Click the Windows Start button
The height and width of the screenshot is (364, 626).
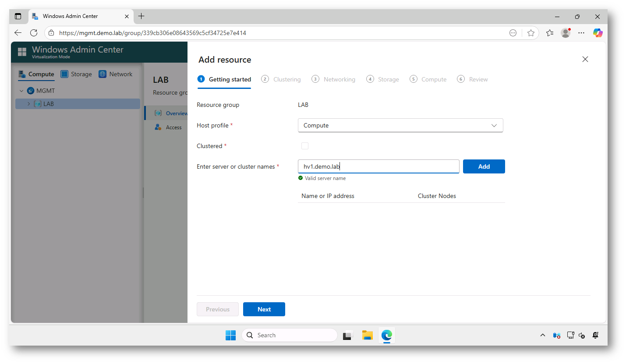tap(230, 335)
